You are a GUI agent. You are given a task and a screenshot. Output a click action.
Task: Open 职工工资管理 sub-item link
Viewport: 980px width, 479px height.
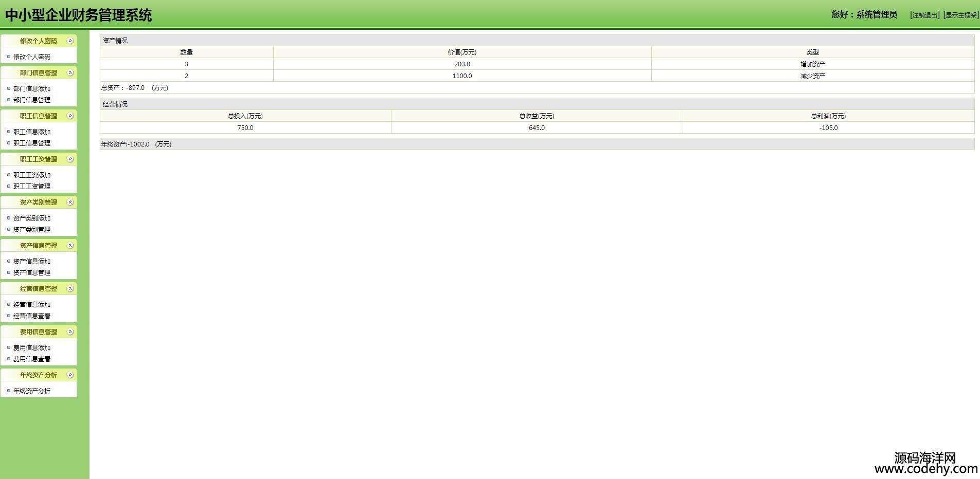coord(32,187)
